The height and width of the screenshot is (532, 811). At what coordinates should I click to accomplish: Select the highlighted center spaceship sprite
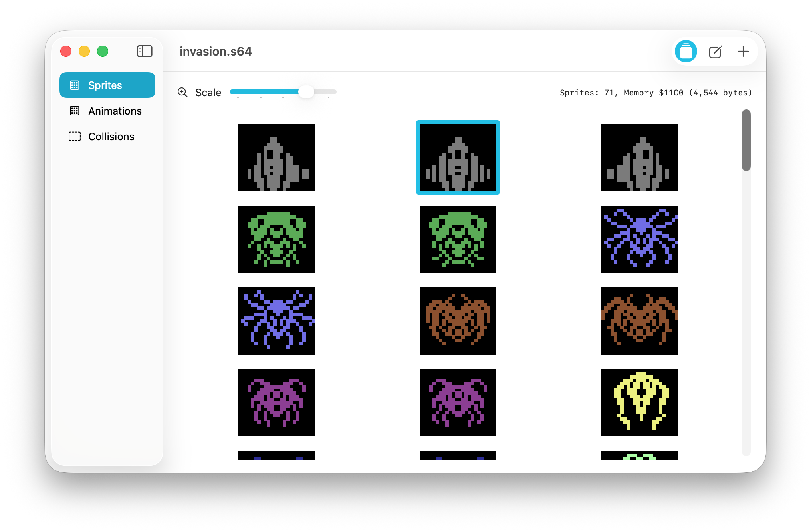tap(458, 157)
